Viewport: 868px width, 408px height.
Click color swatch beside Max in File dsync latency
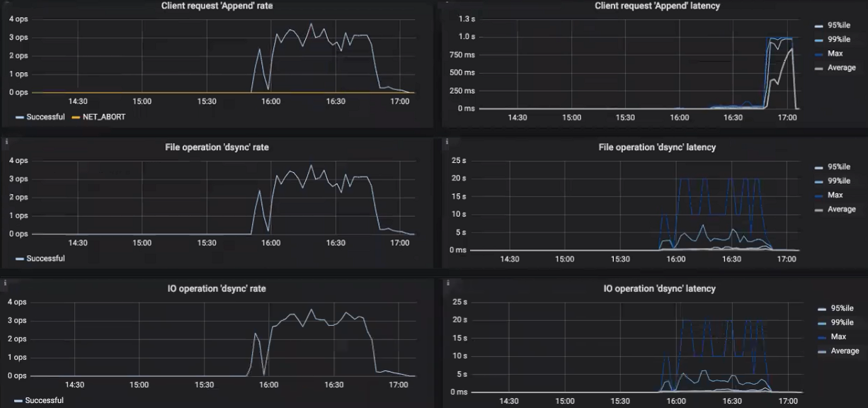pos(818,195)
